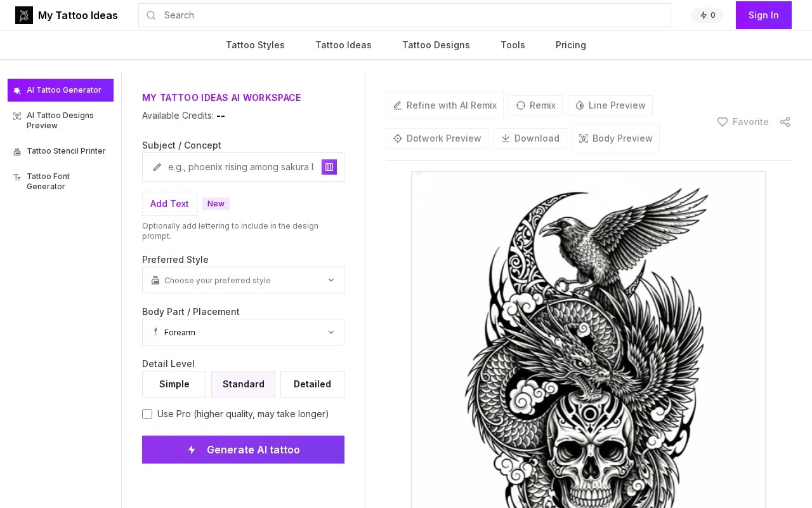This screenshot has width=812, height=508.
Task: Click the Favorite heart icon
Action: [x=723, y=122]
